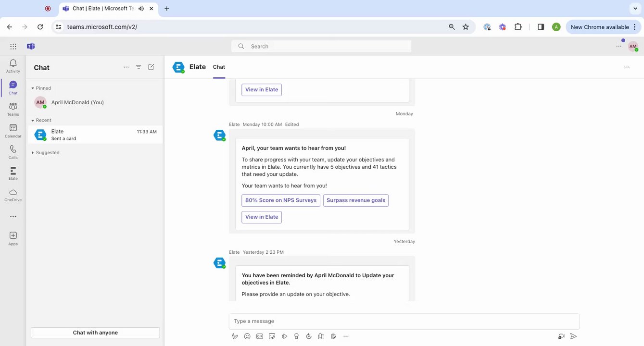The height and width of the screenshot is (346, 644).
Task: Mute the tab's audio icon
Action: coord(141,9)
